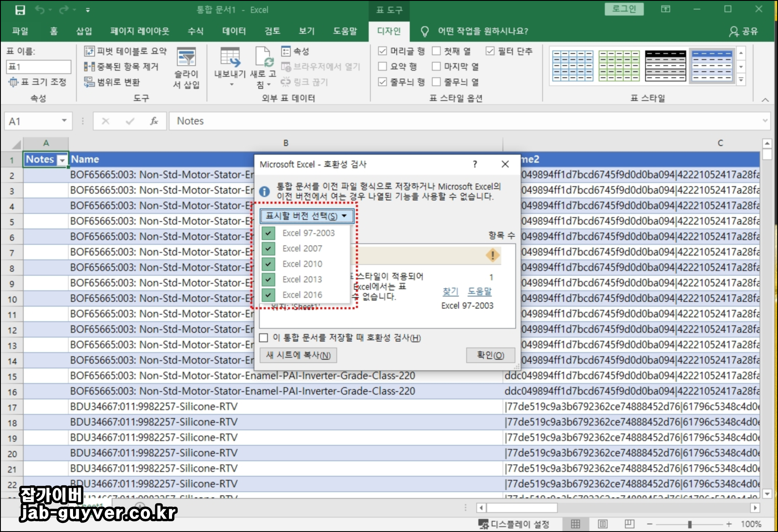Uncheck Excel 2013 in version list
Screen dimensions: 778x532
tap(268, 279)
